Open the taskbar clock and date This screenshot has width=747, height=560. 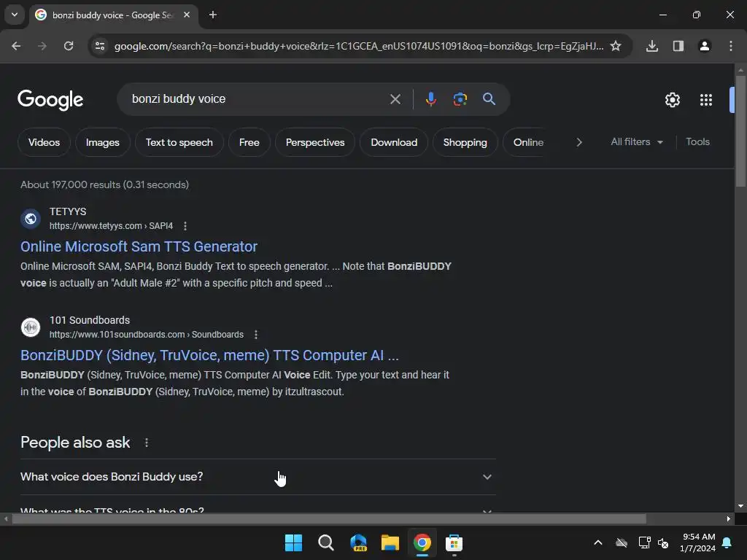click(x=697, y=542)
